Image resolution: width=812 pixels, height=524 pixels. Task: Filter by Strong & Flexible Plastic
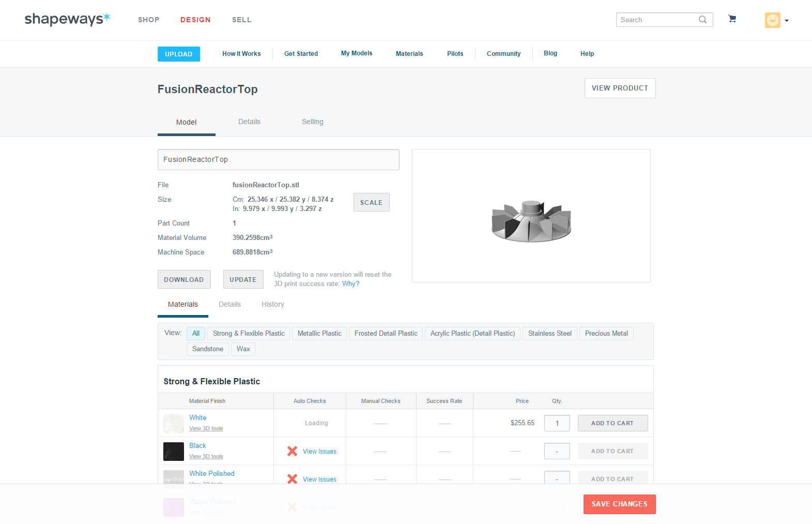tap(249, 334)
